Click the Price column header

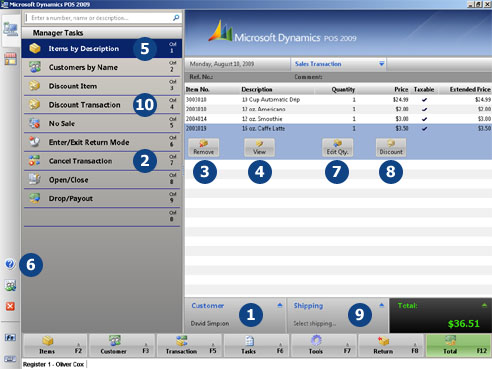(x=401, y=89)
